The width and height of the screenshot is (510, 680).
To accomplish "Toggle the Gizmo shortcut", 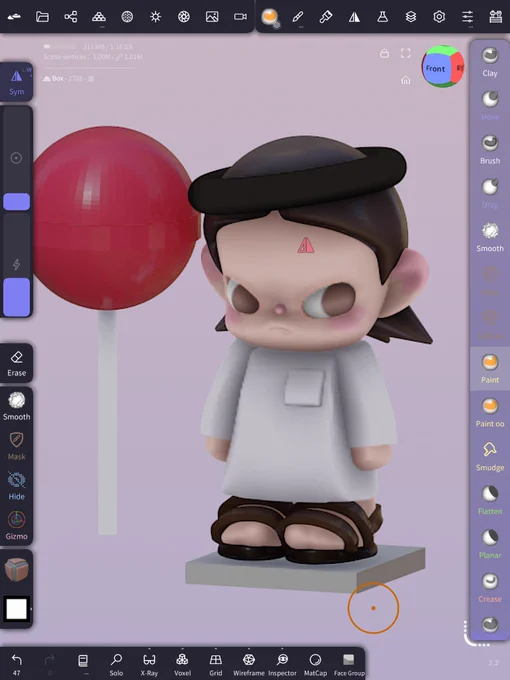I will coord(16,525).
